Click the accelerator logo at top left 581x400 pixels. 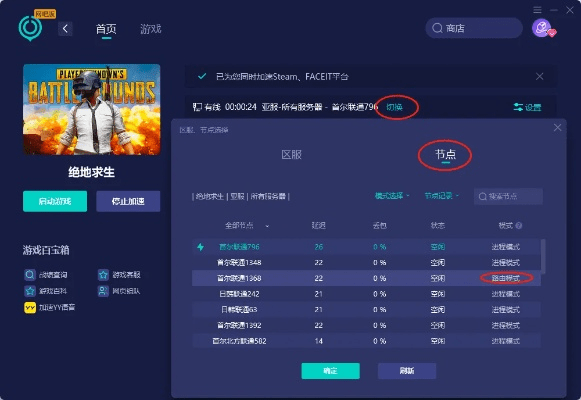pyautogui.click(x=30, y=28)
